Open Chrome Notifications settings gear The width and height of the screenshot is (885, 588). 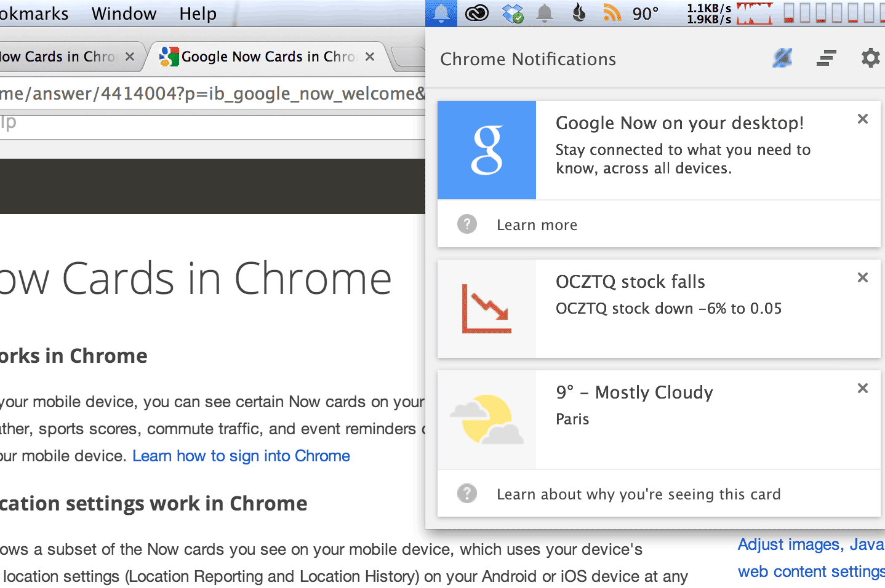[870, 58]
